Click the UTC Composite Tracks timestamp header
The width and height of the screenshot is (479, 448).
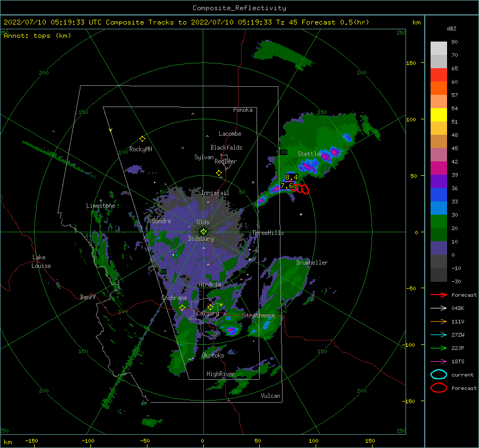tap(186, 22)
